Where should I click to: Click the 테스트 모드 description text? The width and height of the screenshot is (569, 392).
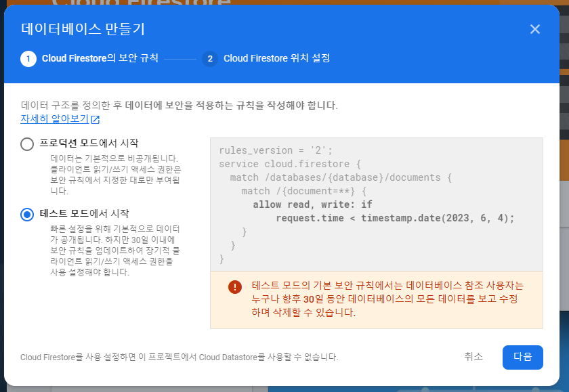(x=115, y=251)
